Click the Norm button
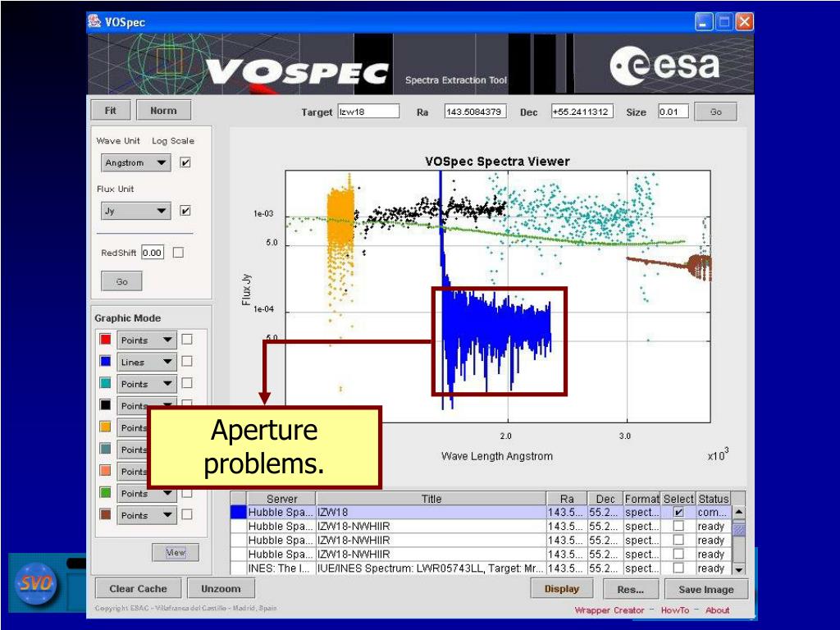Viewport: 840px width, 630px height. click(163, 111)
